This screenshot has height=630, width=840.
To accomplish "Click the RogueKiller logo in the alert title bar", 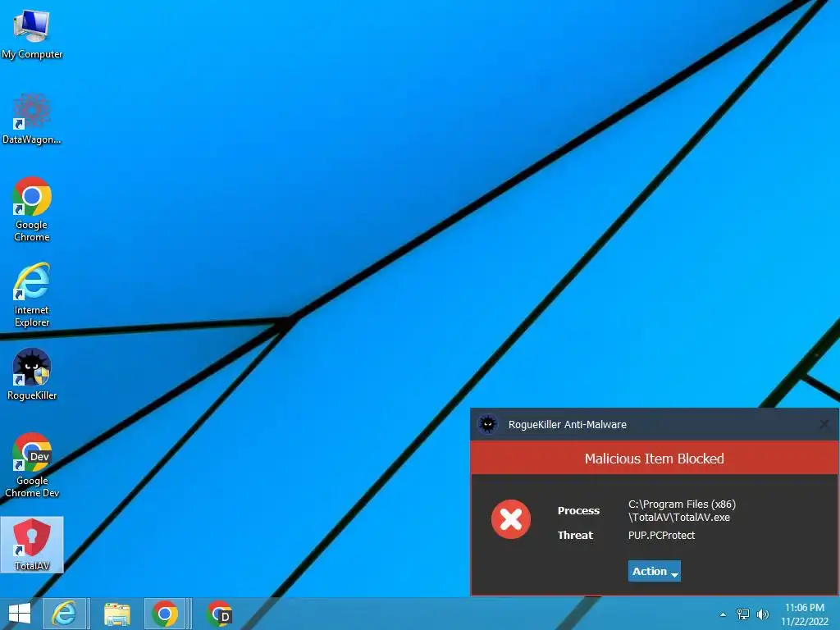I will tap(487, 424).
